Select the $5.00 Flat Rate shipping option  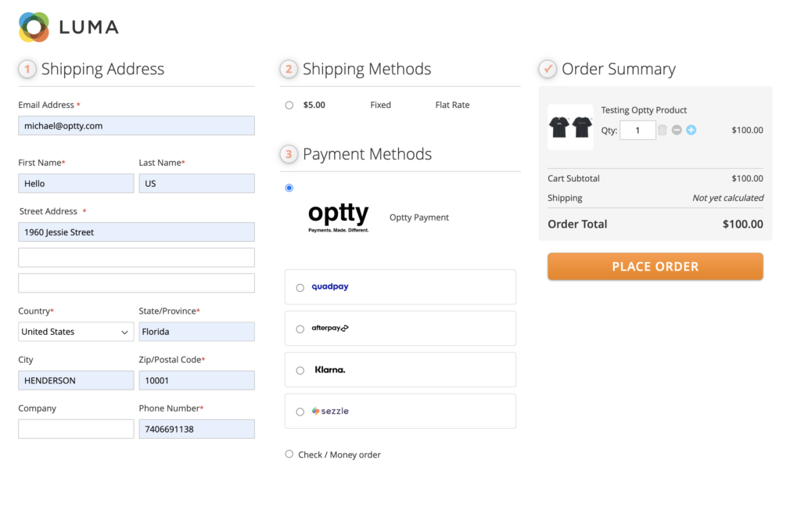289,104
